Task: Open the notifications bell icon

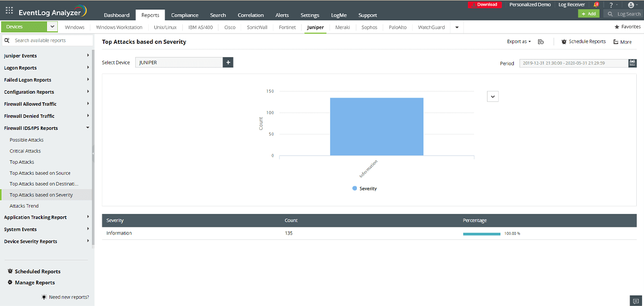Action: (x=596, y=5)
